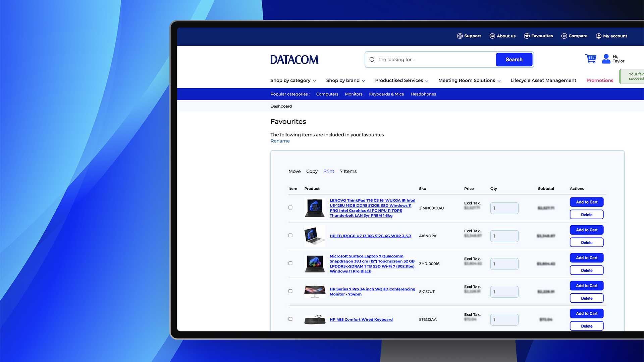Viewport: 644px width, 362px height.
Task: Delete Microsoft Surface Laptop 7 from favourites
Action: coord(587,270)
